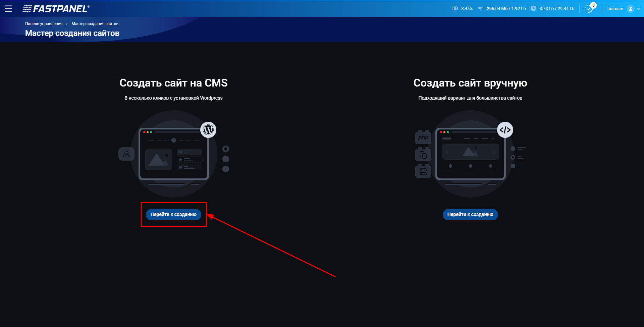Click the person icon beside the CMS illustration
Viewport: 644px width, 327px height.
[126, 154]
